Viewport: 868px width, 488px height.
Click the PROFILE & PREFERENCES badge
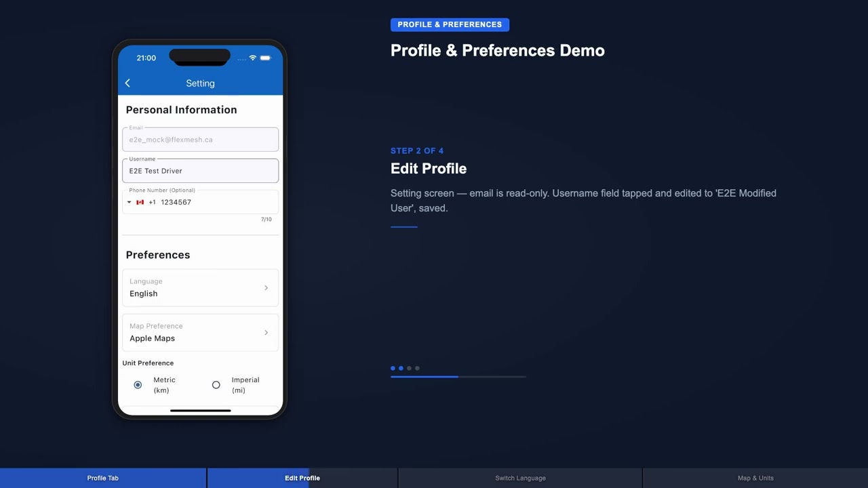450,24
